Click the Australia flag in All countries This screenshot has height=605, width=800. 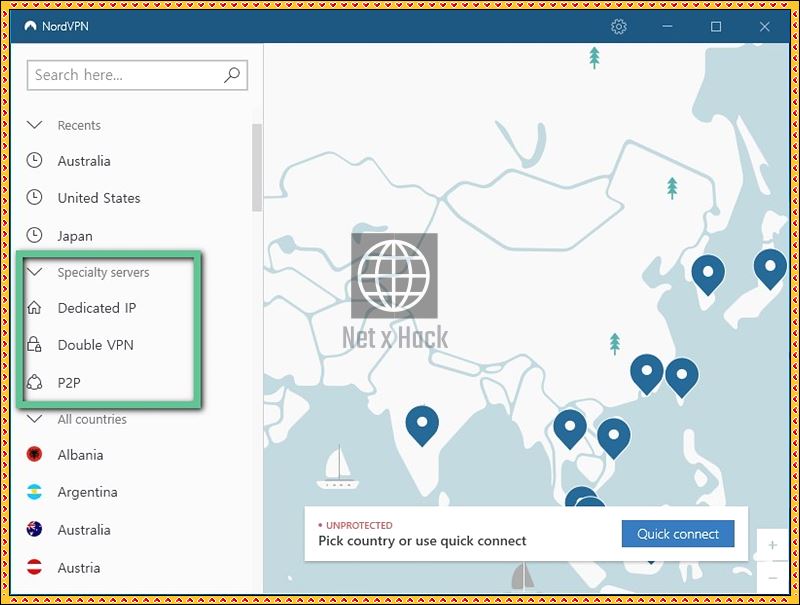34,530
